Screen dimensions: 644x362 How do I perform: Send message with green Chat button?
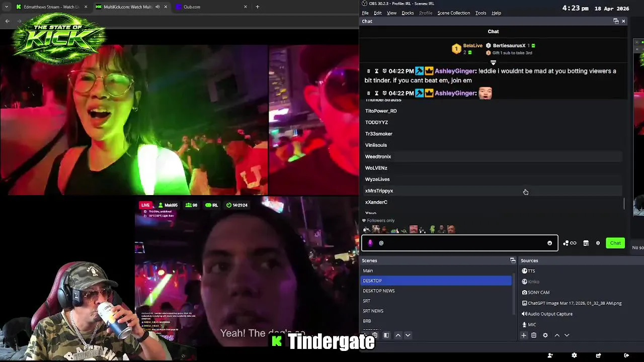(x=615, y=243)
